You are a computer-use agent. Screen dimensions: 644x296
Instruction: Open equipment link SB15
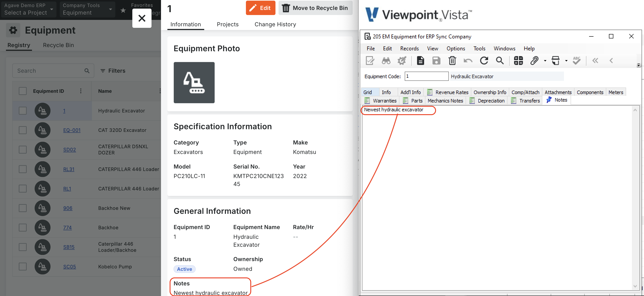tap(69, 247)
